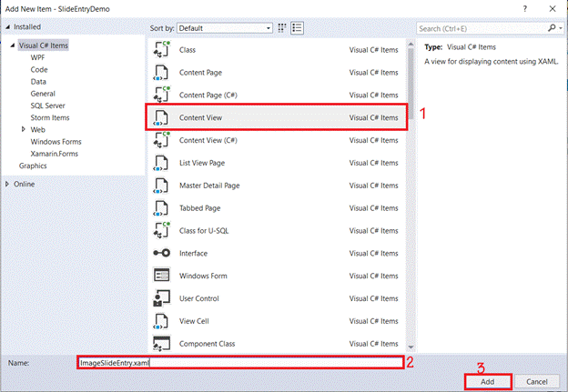Click the Cancel button
The image size is (568, 392).
click(x=537, y=381)
